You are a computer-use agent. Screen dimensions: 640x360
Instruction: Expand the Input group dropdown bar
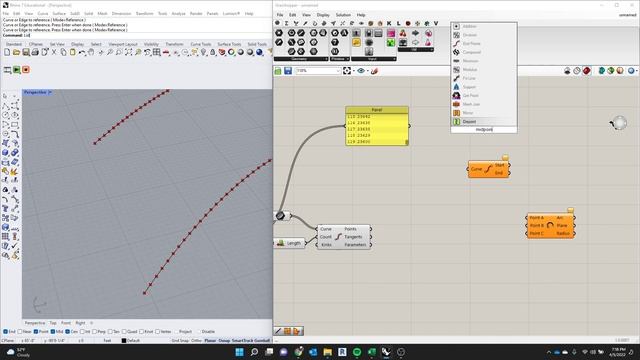374,59
